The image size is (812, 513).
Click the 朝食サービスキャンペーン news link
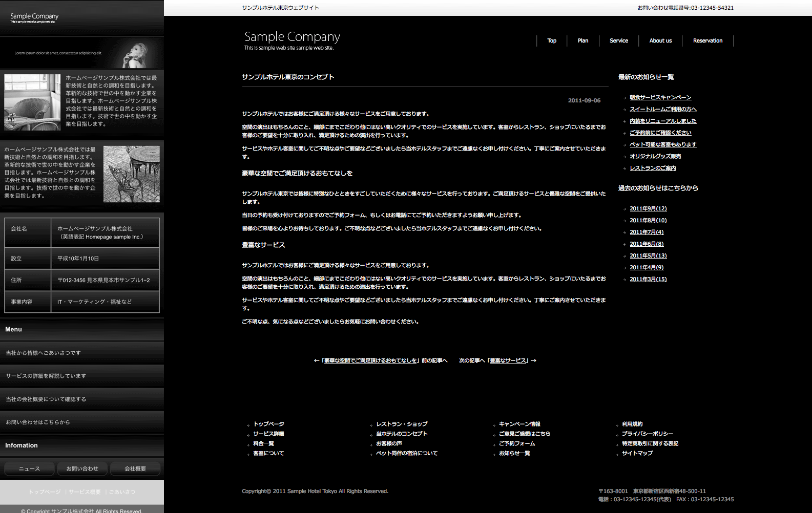pos(660,98)
